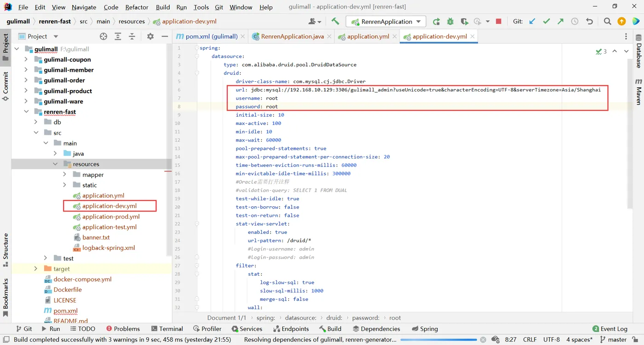Open the Problems tool window

click(123, 329)
